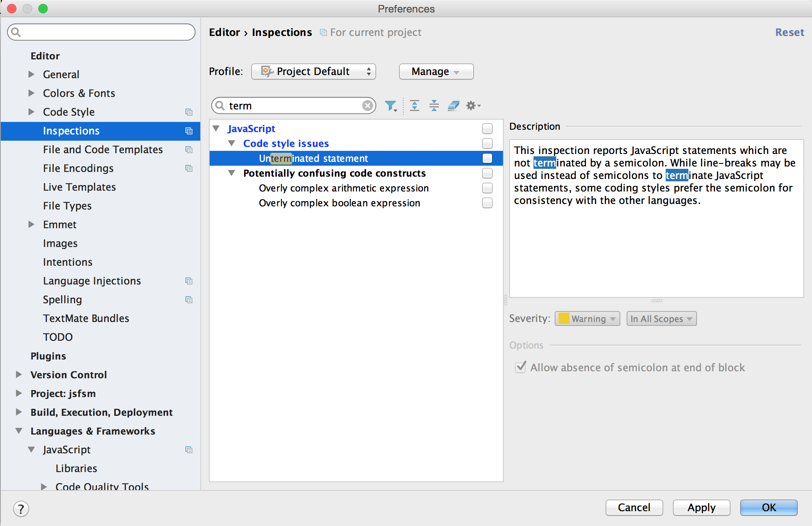The image size is (812, 526).
Task: Select the Inspections menu item
Action: pyautogui.click(x=72, y=130)
